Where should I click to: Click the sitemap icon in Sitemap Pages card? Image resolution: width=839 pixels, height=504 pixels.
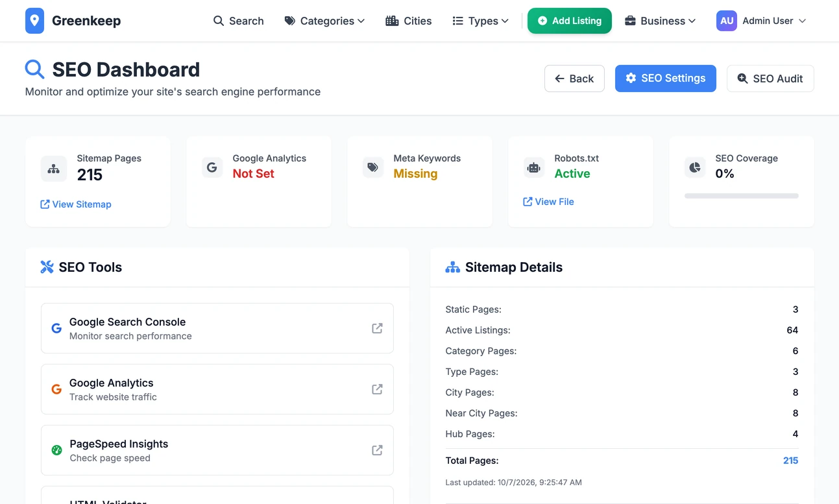click(54, 169)
